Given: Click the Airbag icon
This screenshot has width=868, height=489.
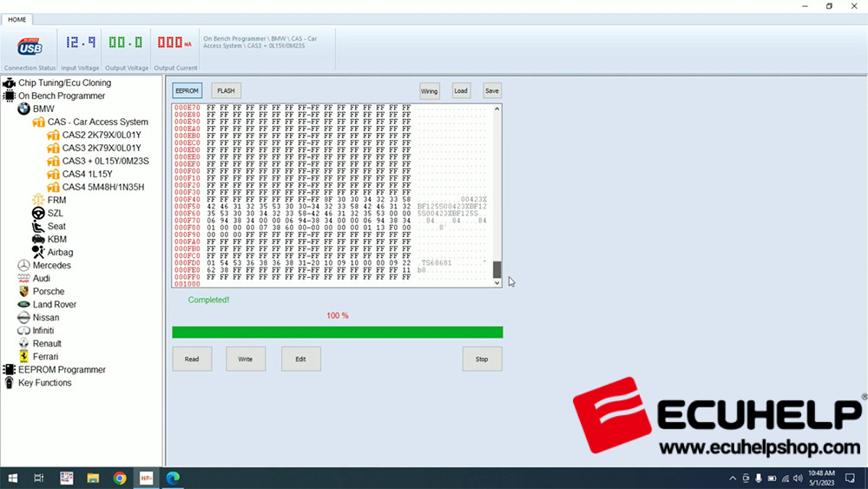Looking at the screenshot, I should pyautogui.click(x=38, y=252).
